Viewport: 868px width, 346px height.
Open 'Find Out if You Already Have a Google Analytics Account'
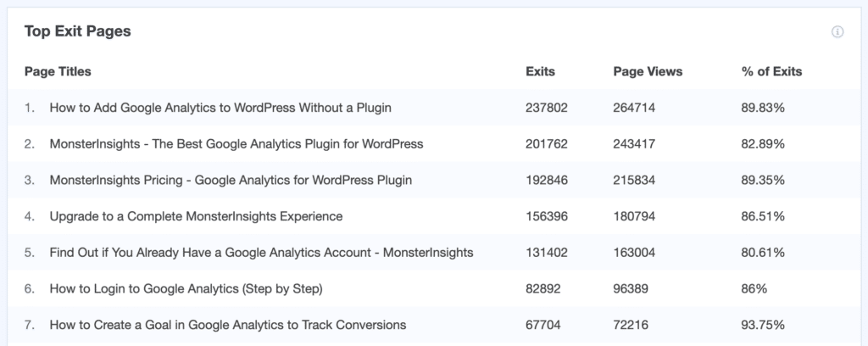(x=261, y=253)
